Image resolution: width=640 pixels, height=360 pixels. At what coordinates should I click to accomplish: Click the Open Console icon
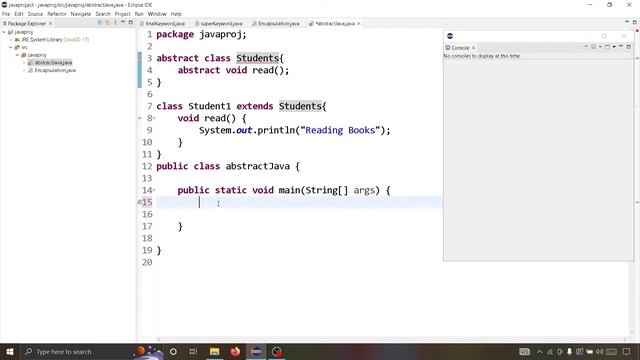pyautogui.click(x=607, y=47)
